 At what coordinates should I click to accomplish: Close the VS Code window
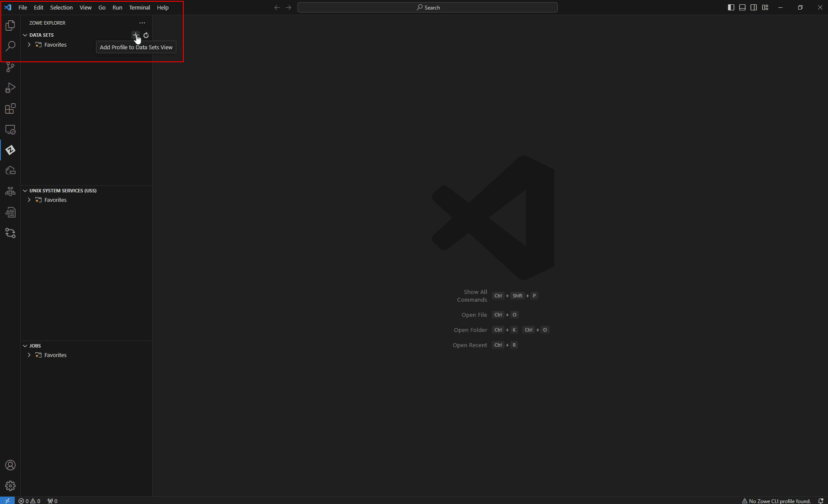pyautogui.click(x=820, y=7)
